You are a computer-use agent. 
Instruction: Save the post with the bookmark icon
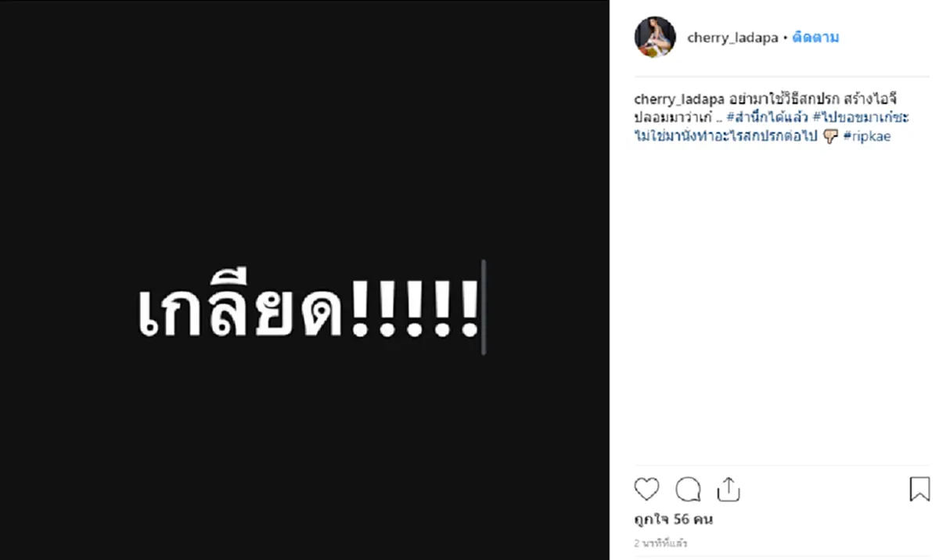[919, 489]
